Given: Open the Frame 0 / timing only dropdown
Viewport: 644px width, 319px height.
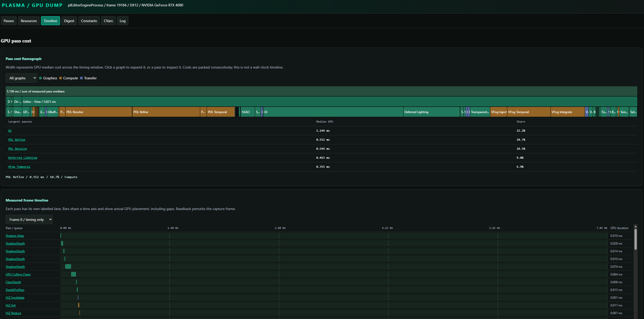Looking at the screenshot, I should pyautogui.click(x=29, y=220).
